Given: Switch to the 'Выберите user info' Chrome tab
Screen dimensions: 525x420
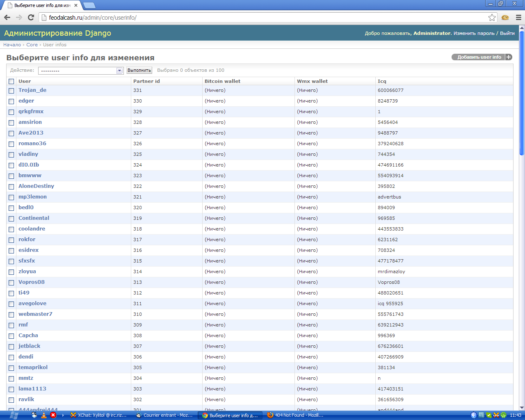Looking at the screenshot, I should point(43,5).
